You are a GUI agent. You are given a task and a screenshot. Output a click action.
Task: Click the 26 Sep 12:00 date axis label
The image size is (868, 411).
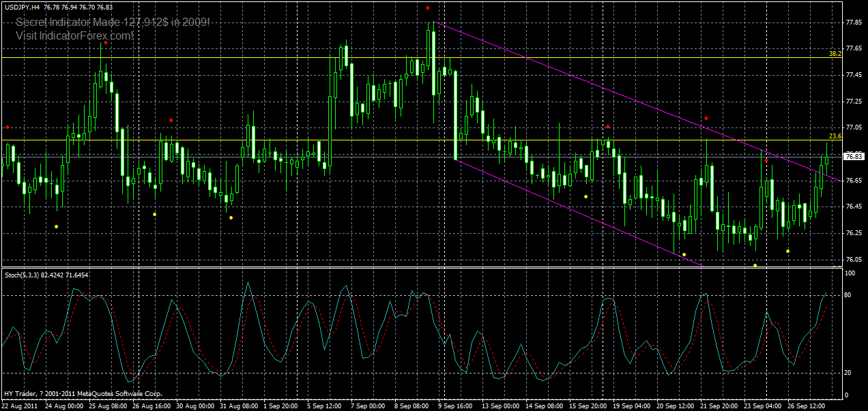coord(806,404)
